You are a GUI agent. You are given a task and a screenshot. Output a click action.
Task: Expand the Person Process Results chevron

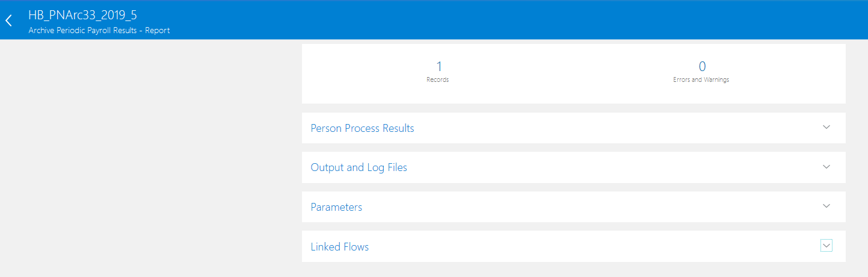coord(826,128)
